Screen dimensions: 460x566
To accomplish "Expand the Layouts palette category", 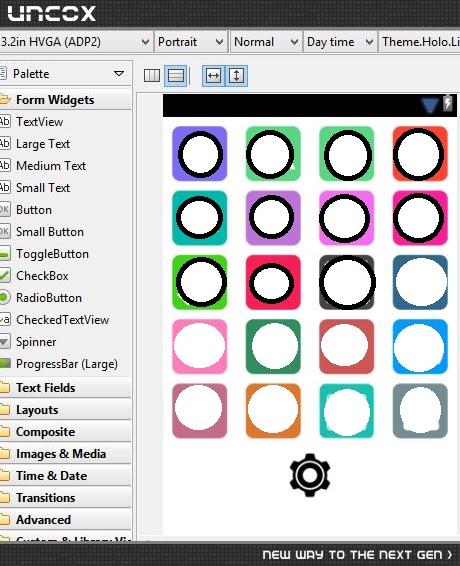I will (x=65, y=410).
